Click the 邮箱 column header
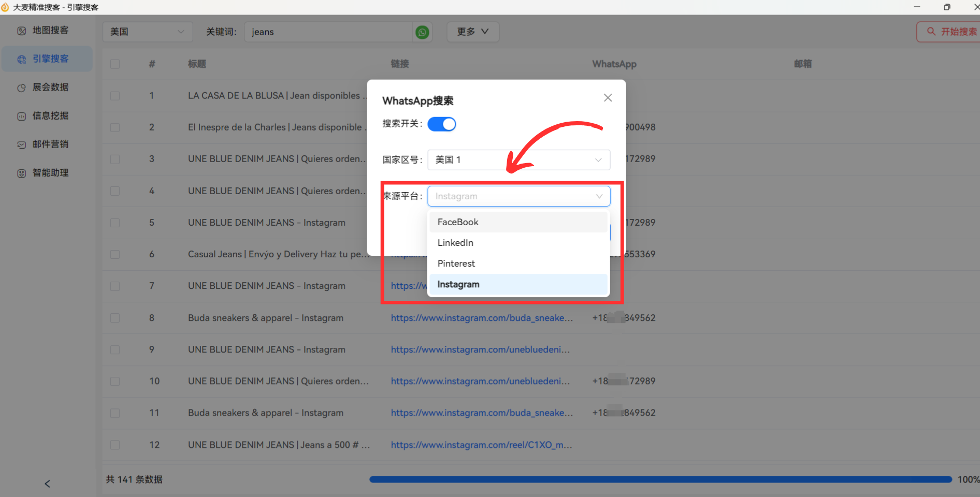The height and width of the screenshot is (497, 980). [x=803, y=64]
